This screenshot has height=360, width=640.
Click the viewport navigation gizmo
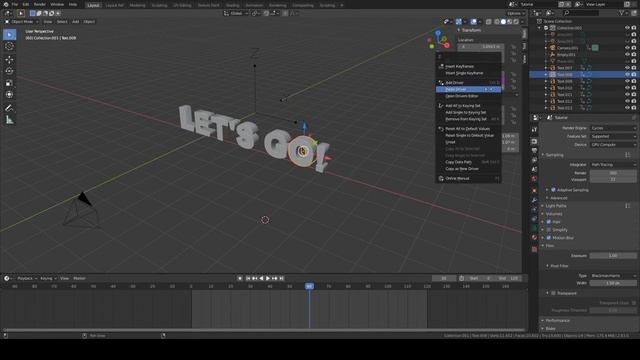(438, 40)
